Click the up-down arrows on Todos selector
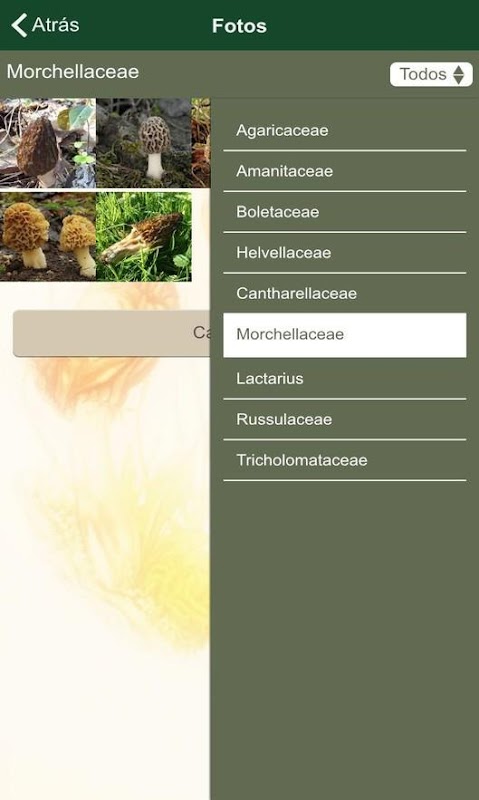479x800 pixels. [x=459, y=74]
